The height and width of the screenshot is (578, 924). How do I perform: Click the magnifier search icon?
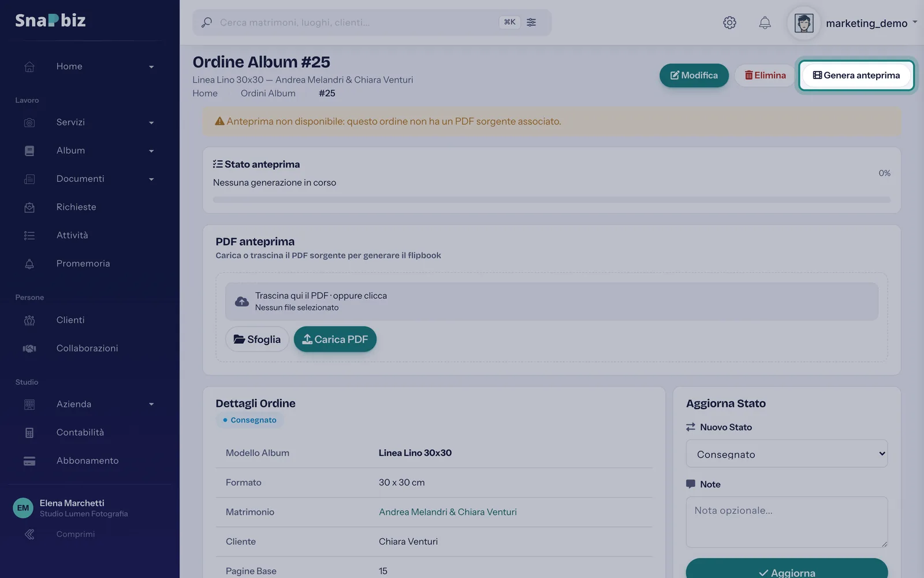[x=206, y=23]
